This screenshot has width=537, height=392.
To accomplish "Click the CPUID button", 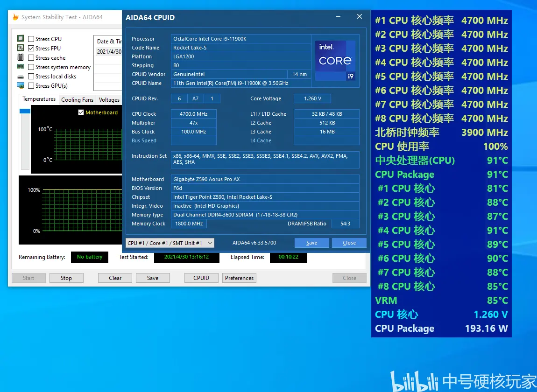I will point(201,278).
